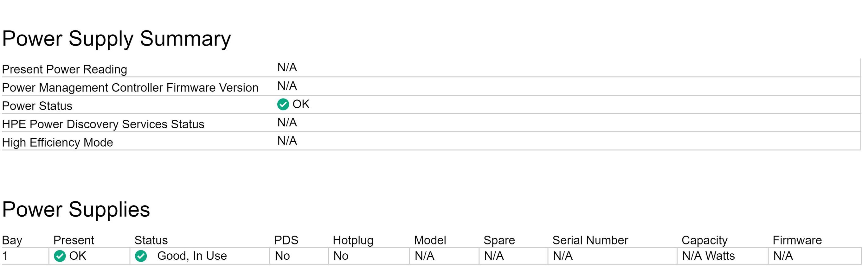Click the Capacity column header
The image size is (868, 279).
[704, 240]
